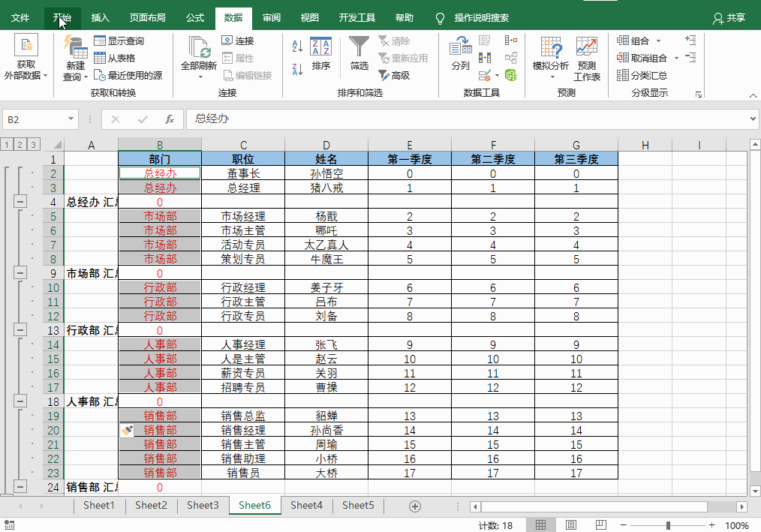Sort ascending with the A-Z icon
Image resolution: width=761 pixels, height=532 pixels.
[x=297, y=46]
